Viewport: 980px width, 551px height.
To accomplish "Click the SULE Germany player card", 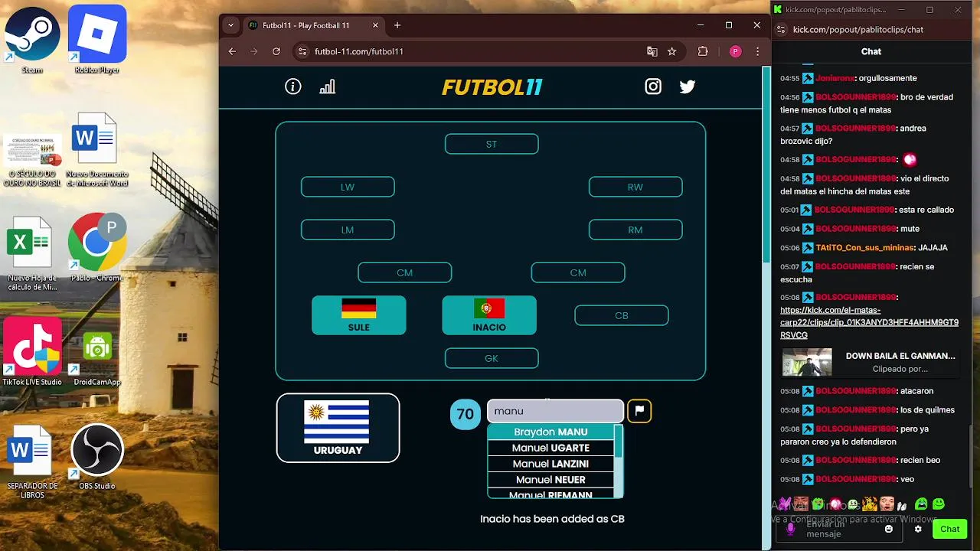I will click(359, 315).
